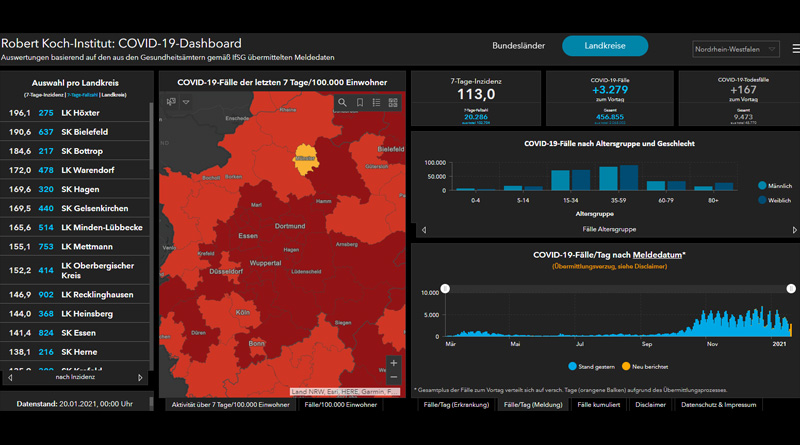Toggle the Männlich legend entry
The image size is (800, 445).
[775, 186]
